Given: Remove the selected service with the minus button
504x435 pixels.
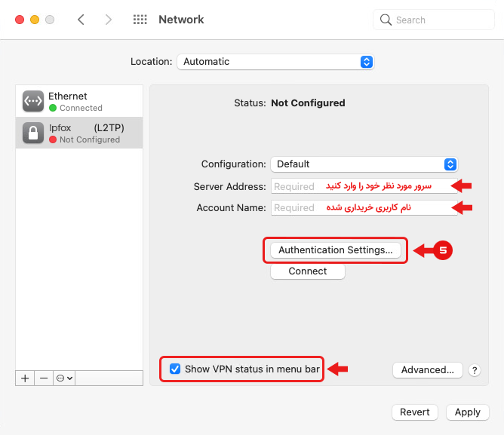Looking at the screenshot, I should click(44, 378).
